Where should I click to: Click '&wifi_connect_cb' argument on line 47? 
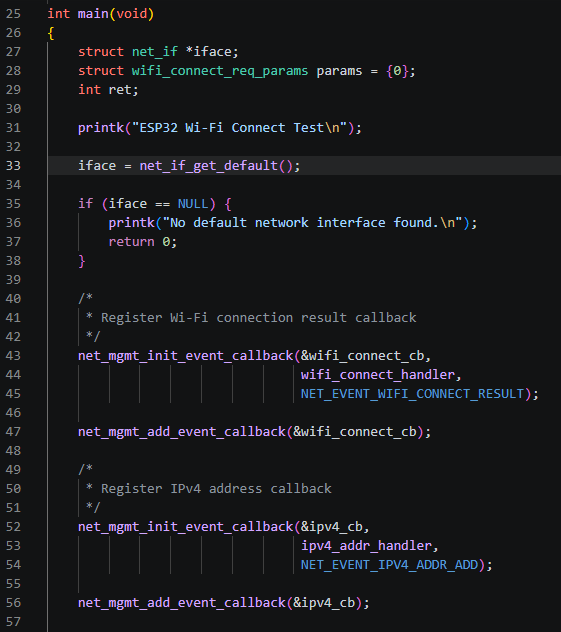point(355,432)
